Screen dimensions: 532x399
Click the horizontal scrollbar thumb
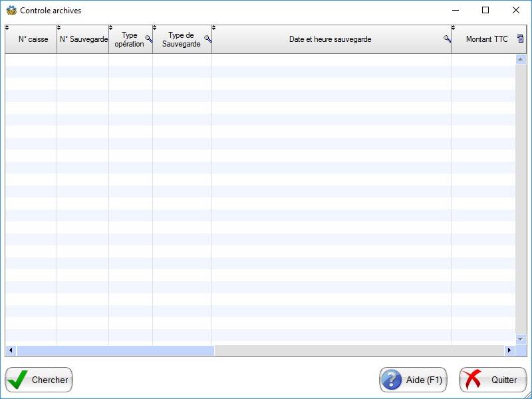[115, 350]
